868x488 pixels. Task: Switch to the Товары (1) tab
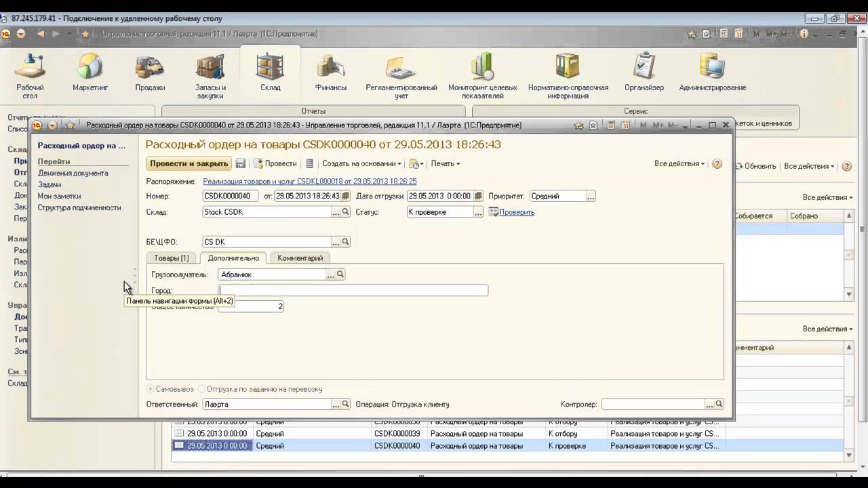(172, 258)
